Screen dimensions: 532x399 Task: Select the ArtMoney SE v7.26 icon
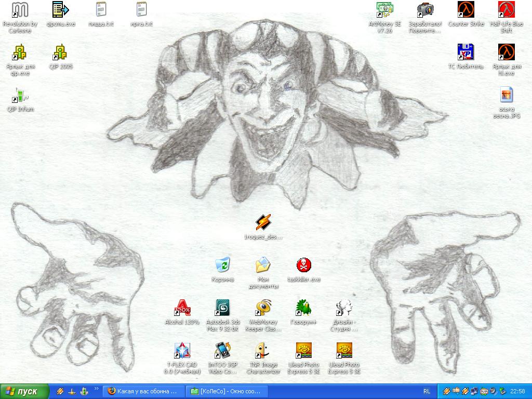pos(384,10)
